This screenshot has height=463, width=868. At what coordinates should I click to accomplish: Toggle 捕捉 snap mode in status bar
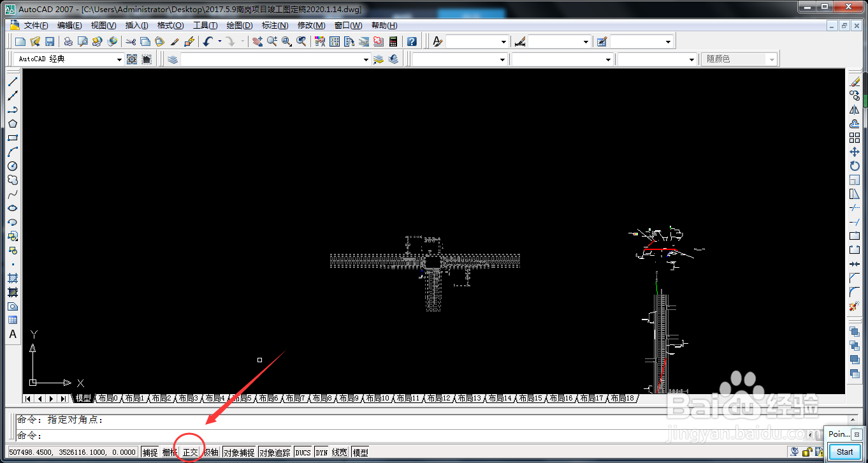(150, 452)
